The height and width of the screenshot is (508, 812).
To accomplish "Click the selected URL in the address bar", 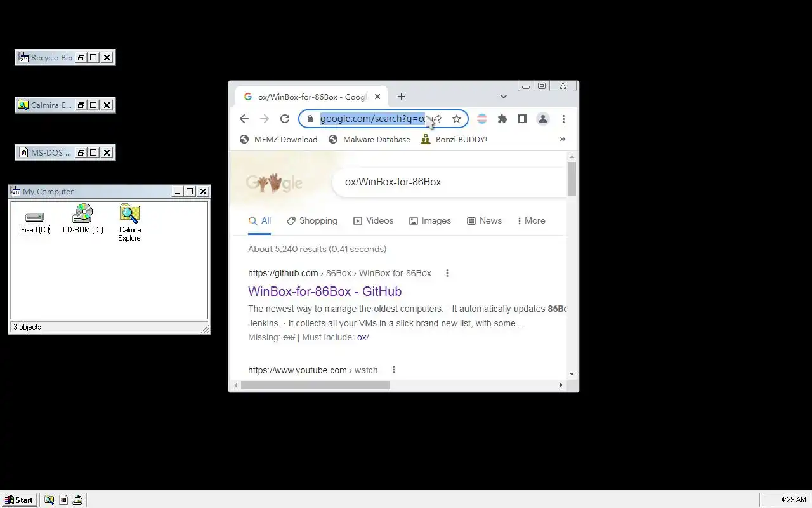I will pyautogui.click(x=372, y=119).
